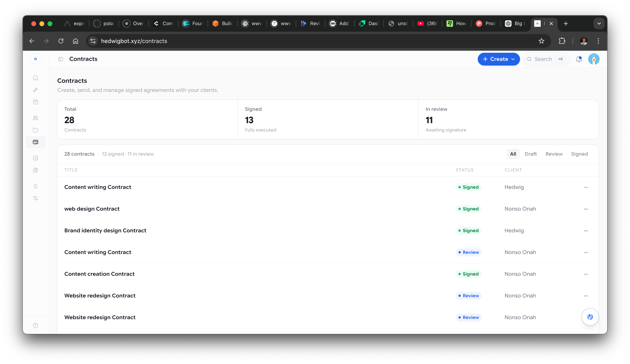Click the Hedwig client on Brand identity row

point(514,230)
